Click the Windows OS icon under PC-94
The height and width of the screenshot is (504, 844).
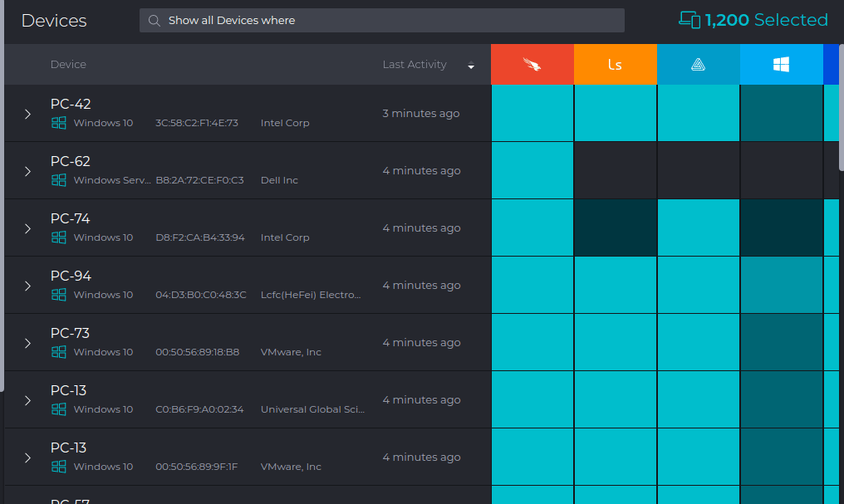coord(58,295)
